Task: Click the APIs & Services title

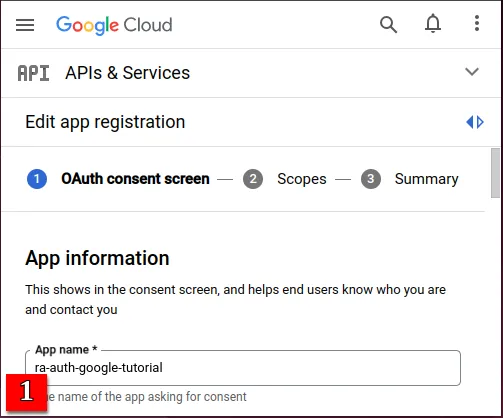Action: point(127,73)
